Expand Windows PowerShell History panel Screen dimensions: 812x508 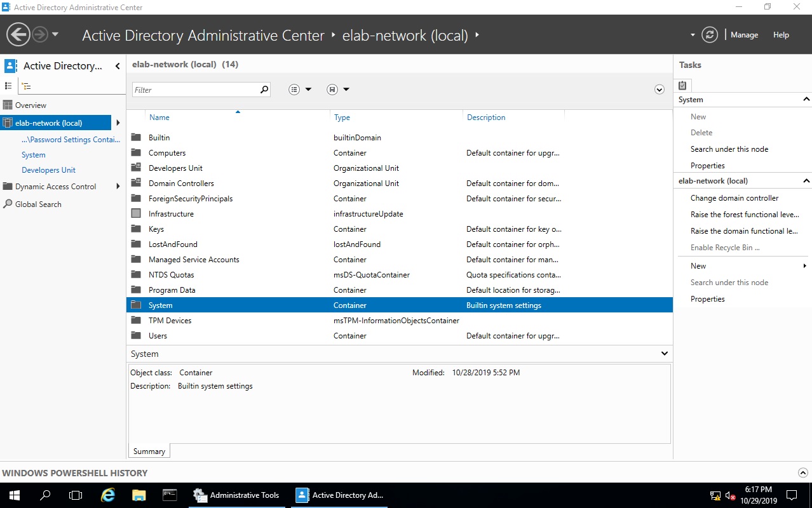(x=803, y=472)
